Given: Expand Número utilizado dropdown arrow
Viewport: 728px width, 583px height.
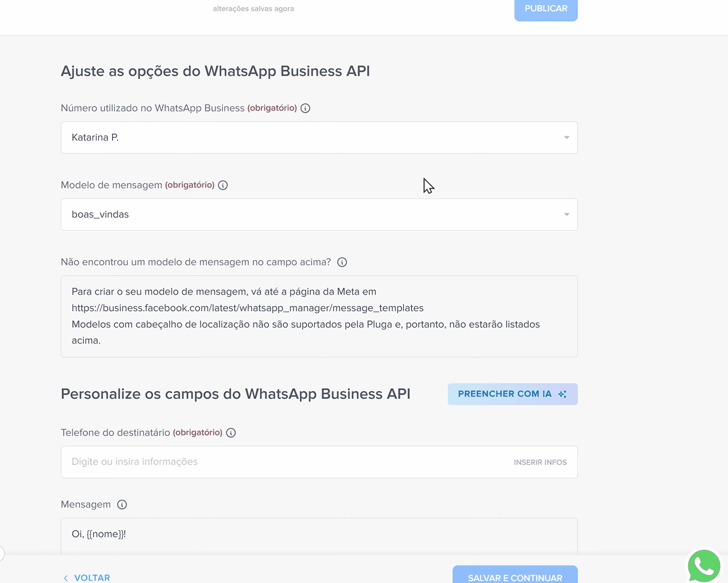Looking at the screenshot, I should click(567, 137).
